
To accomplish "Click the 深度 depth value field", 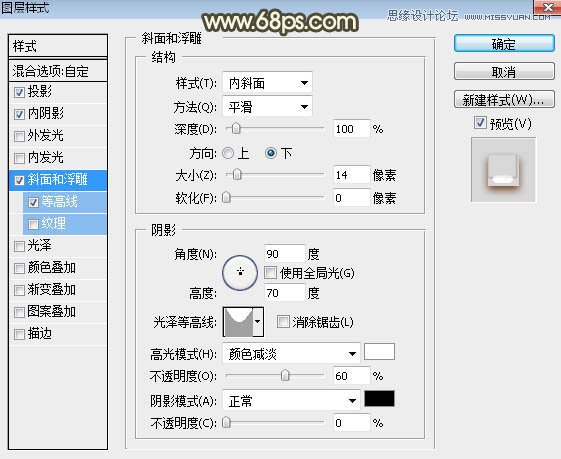I will click(x=351, y=129).
